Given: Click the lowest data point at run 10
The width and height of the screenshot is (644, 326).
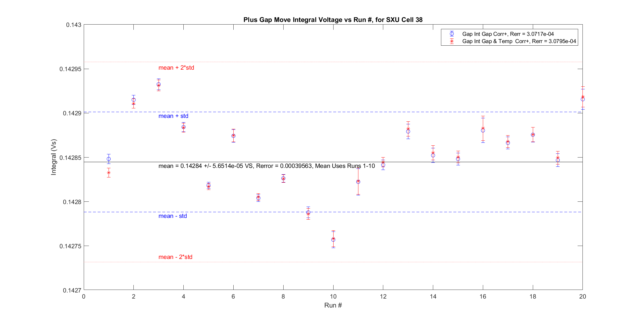Looking at the screenshot, I should [333, 240].
